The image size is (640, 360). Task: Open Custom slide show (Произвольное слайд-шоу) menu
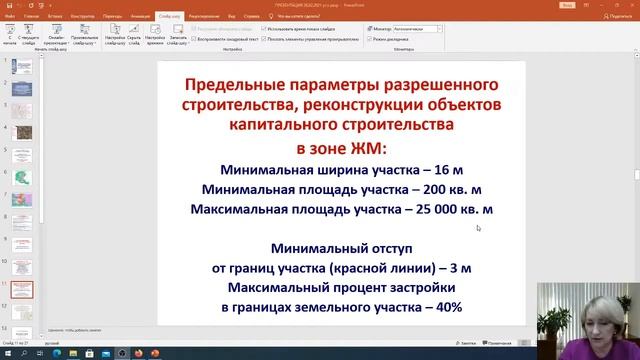[84, 34]
